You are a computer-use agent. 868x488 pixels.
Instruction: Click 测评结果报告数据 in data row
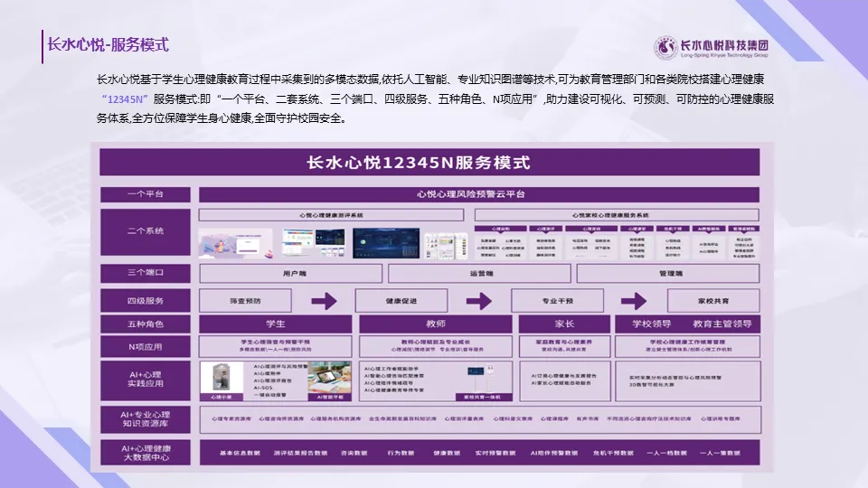pyautogui.click(x=300, y=453)
